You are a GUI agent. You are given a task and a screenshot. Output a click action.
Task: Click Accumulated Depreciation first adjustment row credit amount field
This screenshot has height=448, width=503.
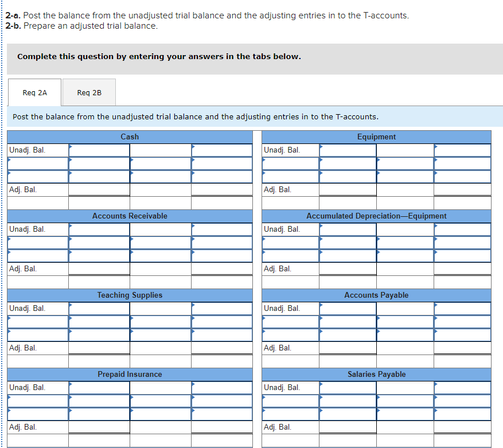[462, 243]
